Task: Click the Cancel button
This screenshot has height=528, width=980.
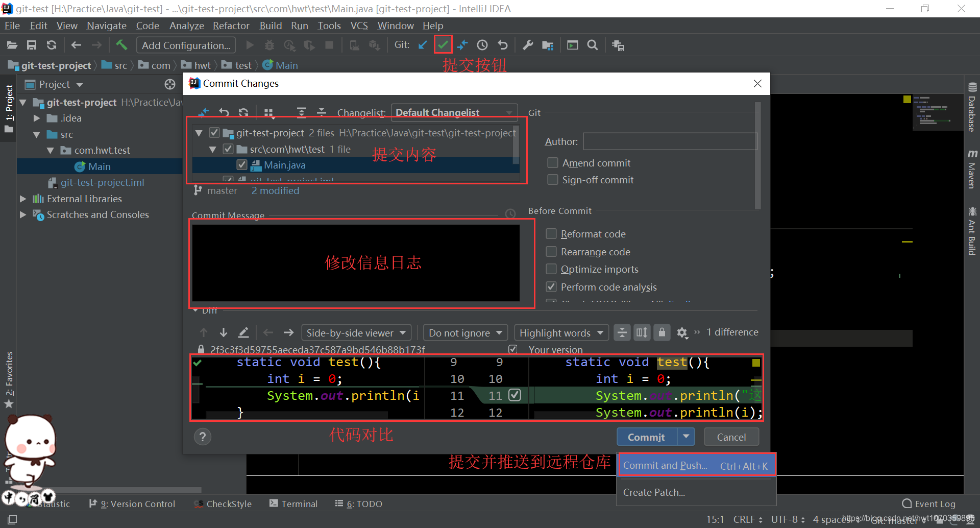Action: coord(731,437)
